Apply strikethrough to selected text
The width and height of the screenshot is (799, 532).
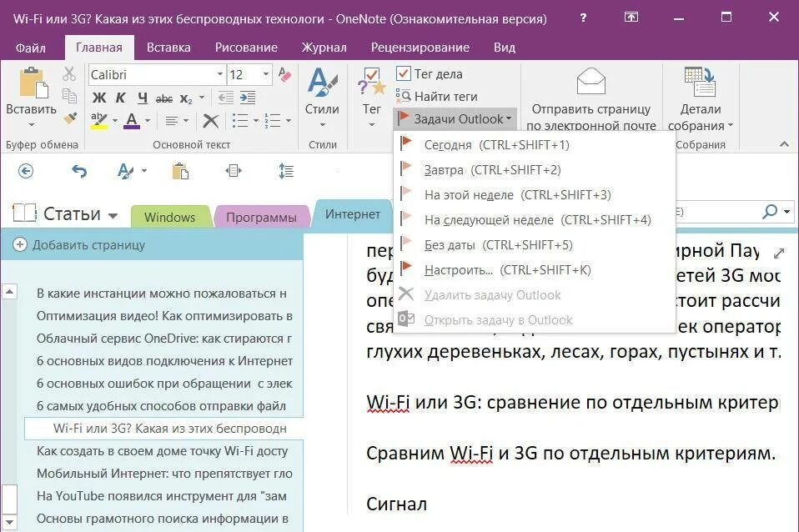click(x=163, y=98)
